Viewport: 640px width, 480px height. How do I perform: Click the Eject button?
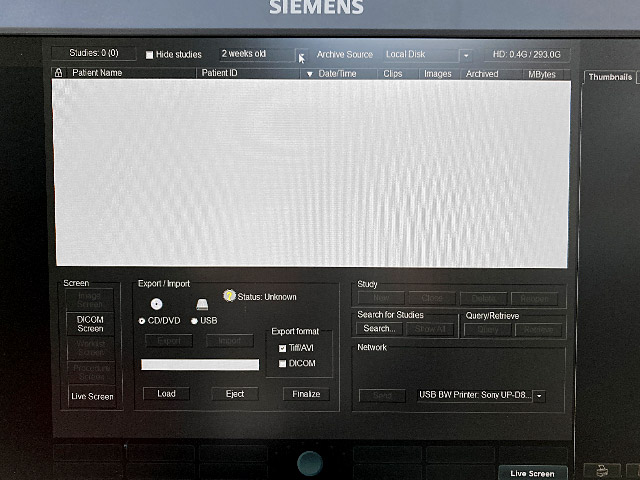[235, 394]
